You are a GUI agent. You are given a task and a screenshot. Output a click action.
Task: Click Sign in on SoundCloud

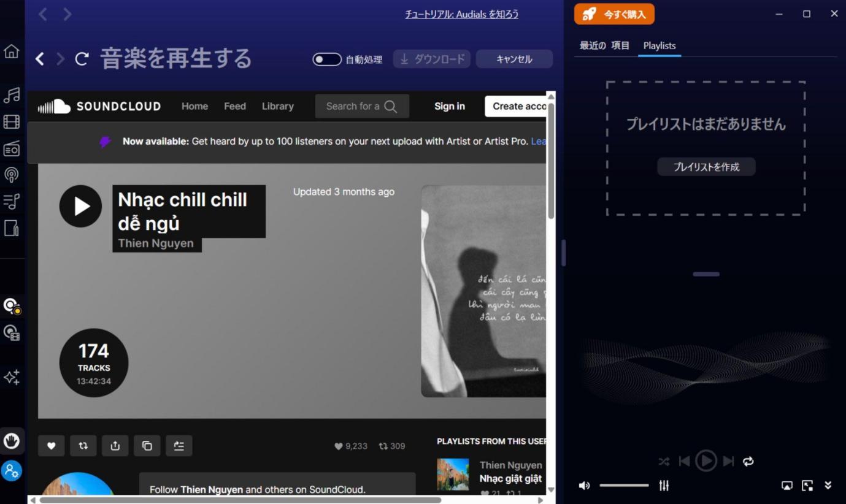450,106
